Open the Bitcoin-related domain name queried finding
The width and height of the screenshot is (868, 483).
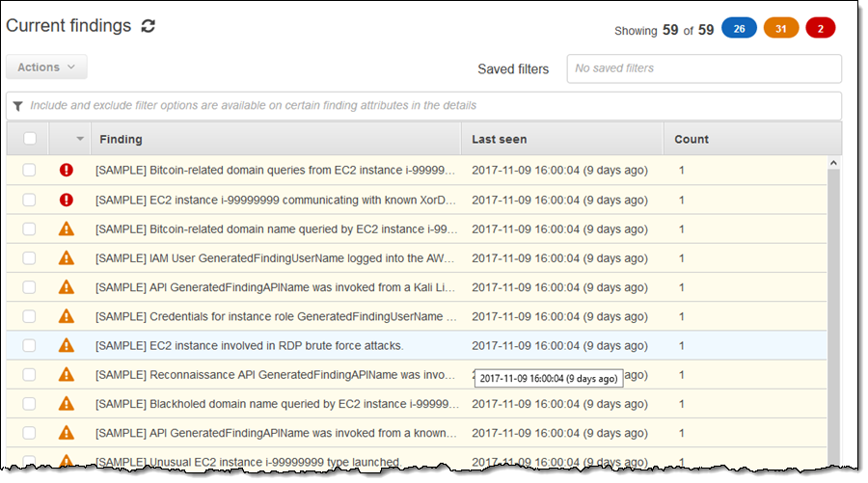click(274, 229)
